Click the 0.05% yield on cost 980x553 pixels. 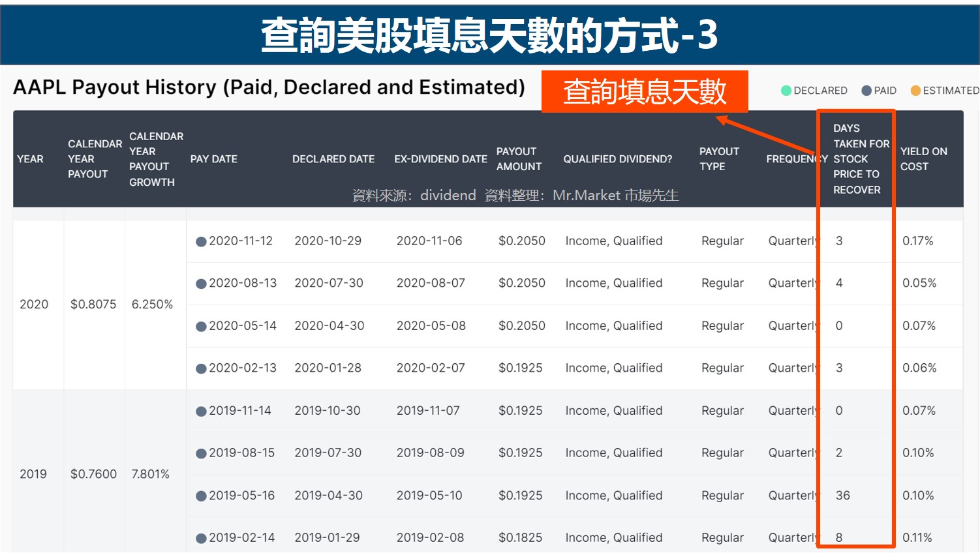(919, 283)
